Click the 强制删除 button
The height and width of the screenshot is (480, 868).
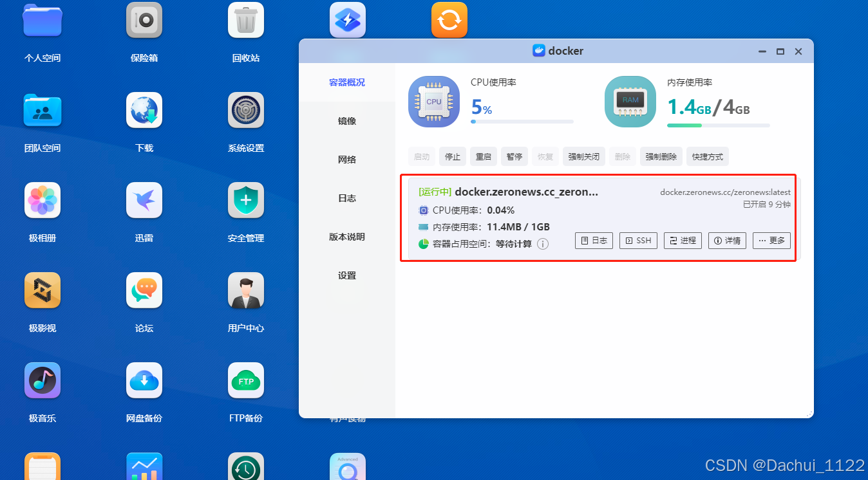tap(661, 156)
